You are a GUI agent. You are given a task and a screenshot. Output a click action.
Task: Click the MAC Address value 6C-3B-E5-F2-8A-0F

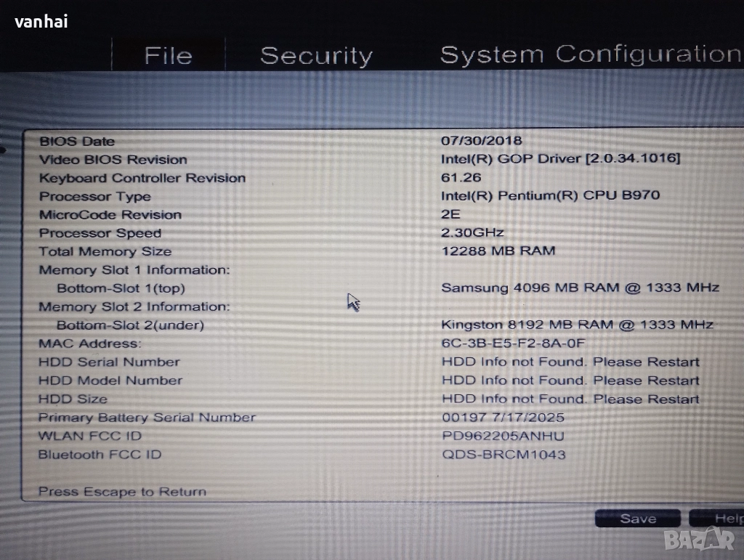(513, 344)
